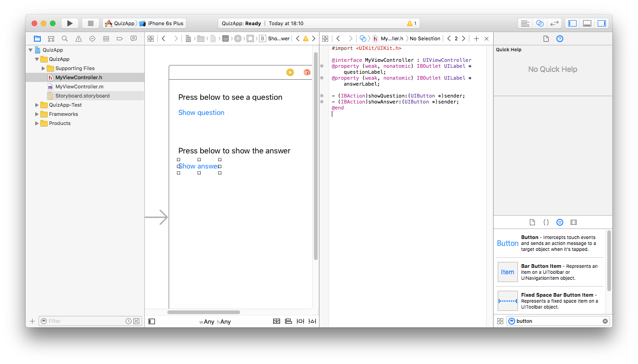Expand the Products group
638x364 pixels.
tap(37, 124)
